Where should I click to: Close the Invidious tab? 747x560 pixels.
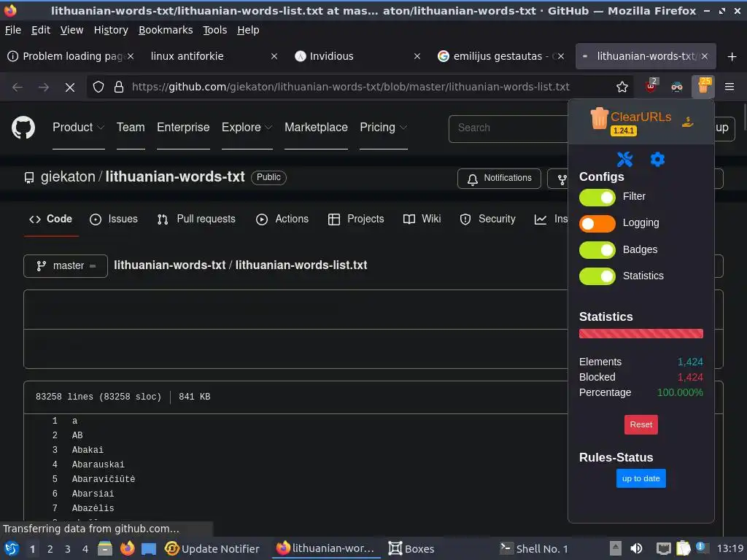pos(417,56)
